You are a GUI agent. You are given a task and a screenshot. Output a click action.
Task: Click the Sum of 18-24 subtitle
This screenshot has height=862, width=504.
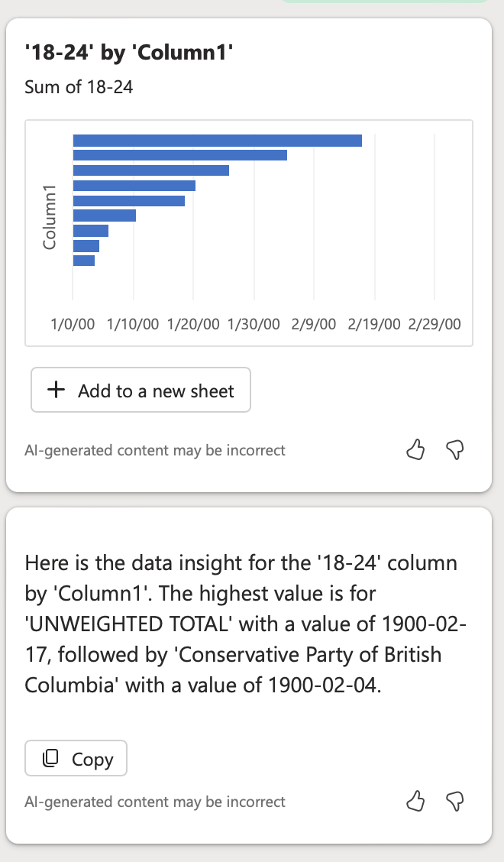pyautogui.click(x=79, y=87)
